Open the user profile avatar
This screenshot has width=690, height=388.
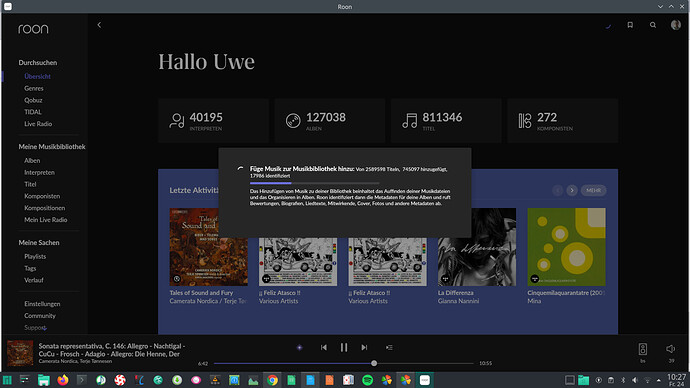tap(676, 25)
